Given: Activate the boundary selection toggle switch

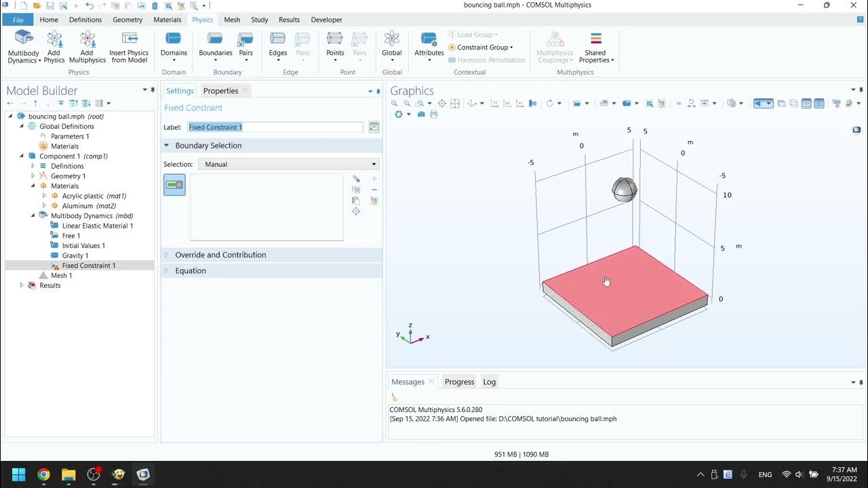Looking at the screenshot, I should [x=174, y=184].
